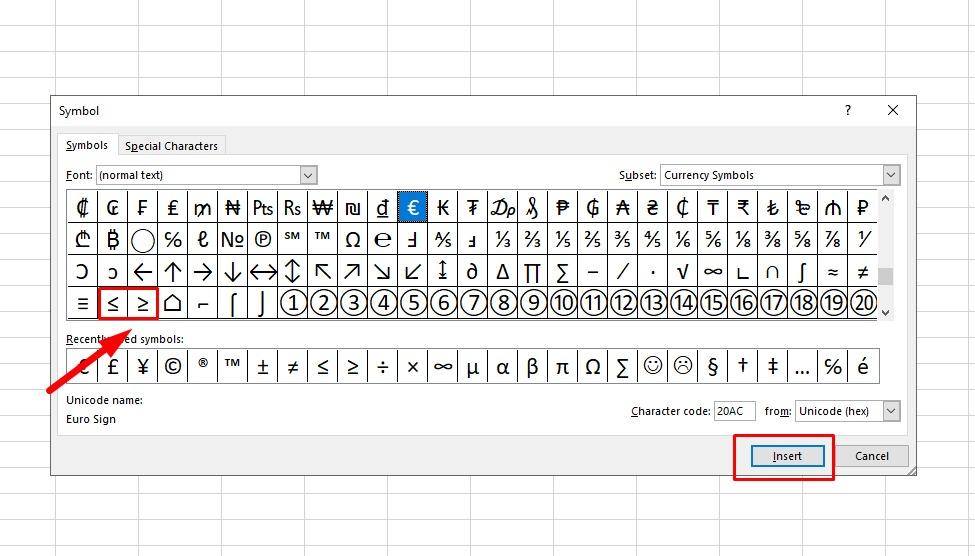Image resolution: width=975 pixels, height=556 pixels.
Task: Click the Character code input field
Action: [x=734, y=411]
